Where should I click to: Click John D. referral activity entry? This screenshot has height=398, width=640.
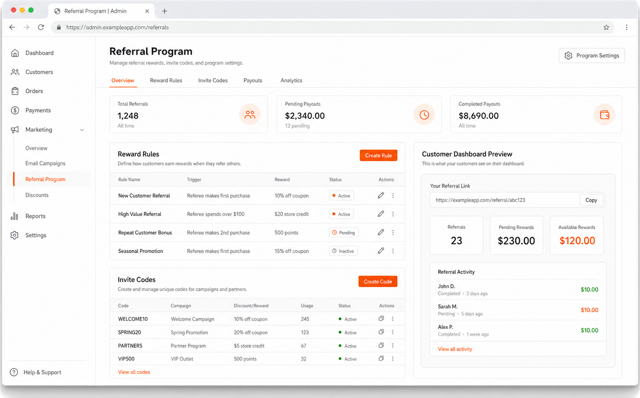pyautogui.click(x=518, y=289)
